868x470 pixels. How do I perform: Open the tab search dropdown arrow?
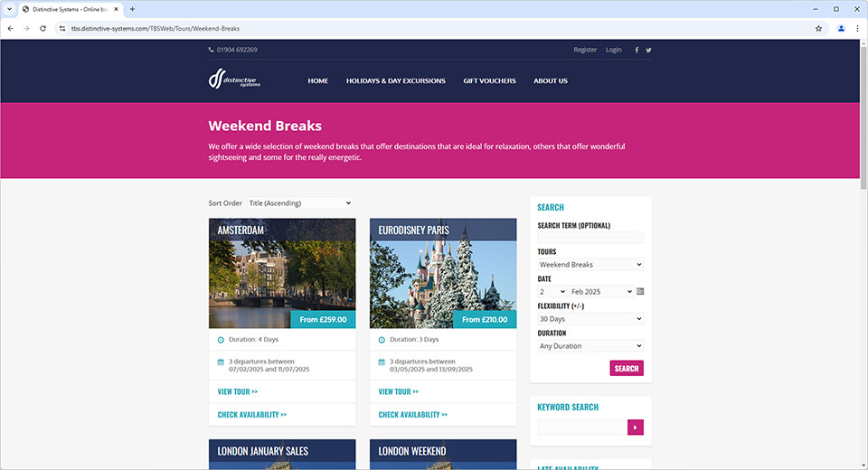(9, 9)
